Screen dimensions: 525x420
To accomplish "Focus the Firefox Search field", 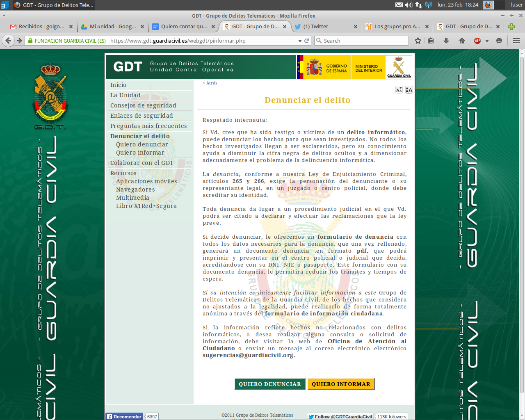I will 362,41.
